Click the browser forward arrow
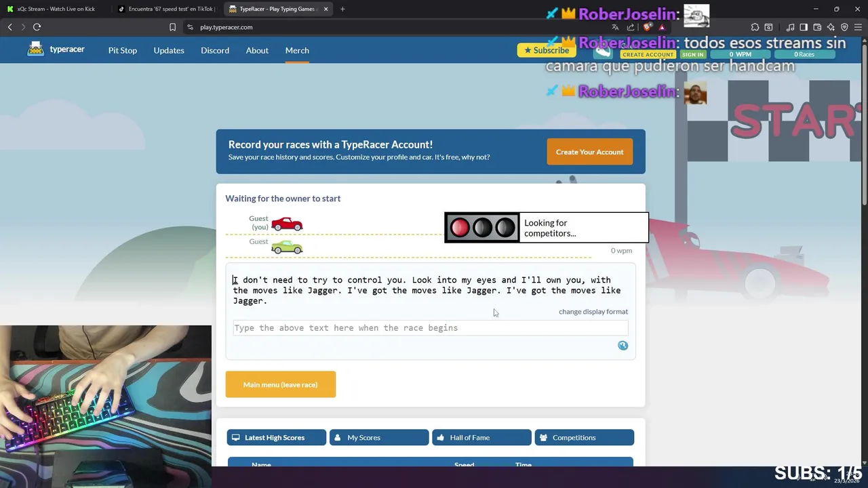Viewport: 868px width, 488px height. click(x=23, y=27)
